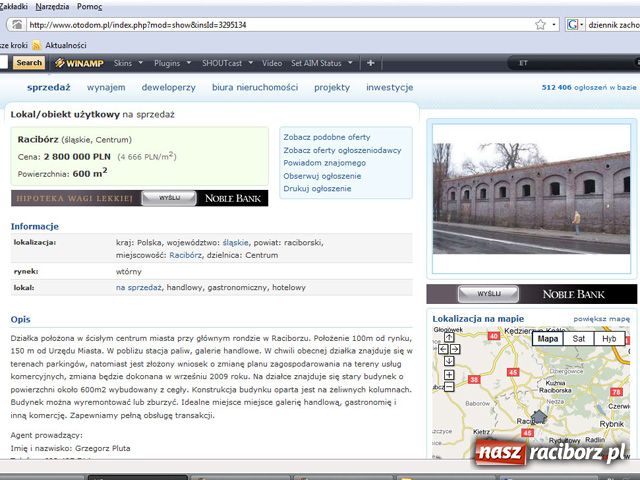640x480 pixels.
Task: Pan the map right with arrow button
Action: (457, 349)
